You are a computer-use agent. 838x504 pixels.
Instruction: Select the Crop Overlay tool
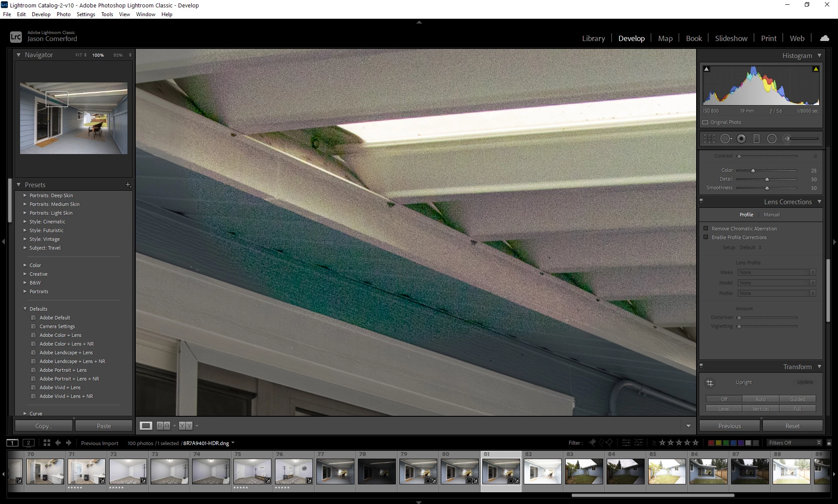coord(709,139)
